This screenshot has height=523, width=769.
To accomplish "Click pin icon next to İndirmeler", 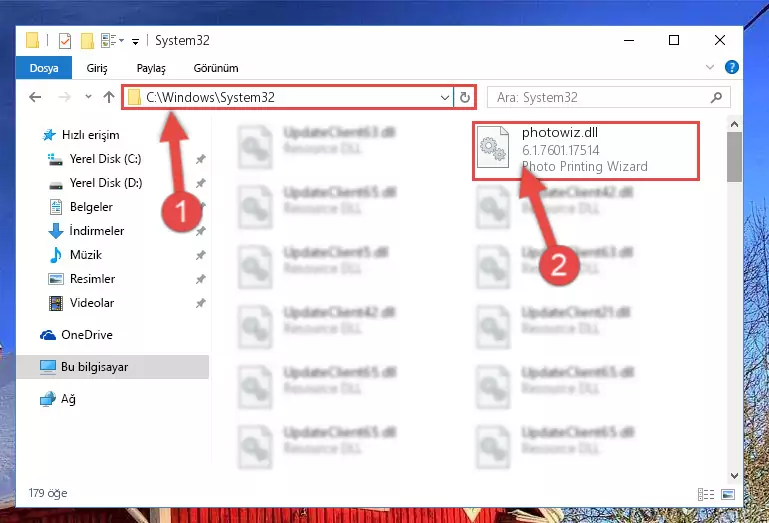I will click(200, 231).
